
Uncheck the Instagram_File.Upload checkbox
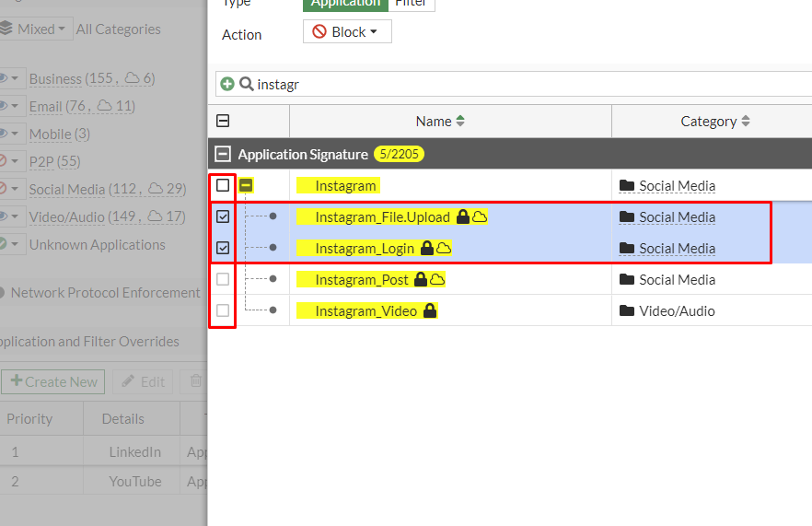(223, 216)
